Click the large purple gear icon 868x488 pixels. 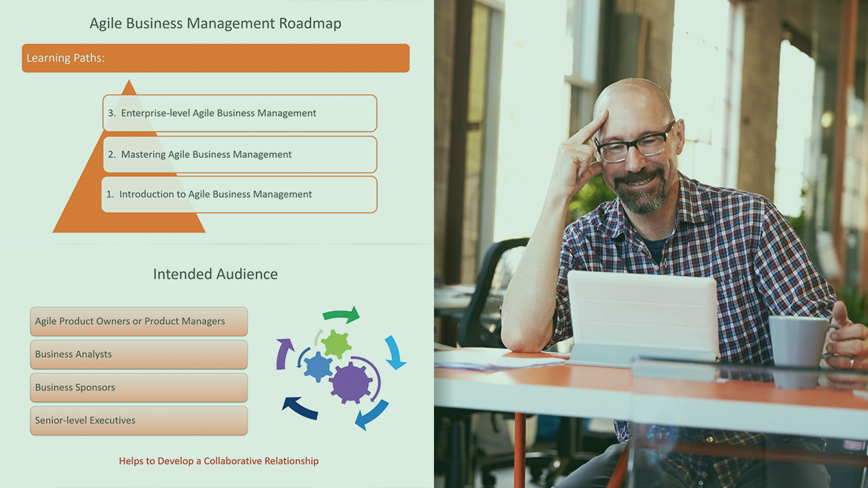click(x=351, y=383)
